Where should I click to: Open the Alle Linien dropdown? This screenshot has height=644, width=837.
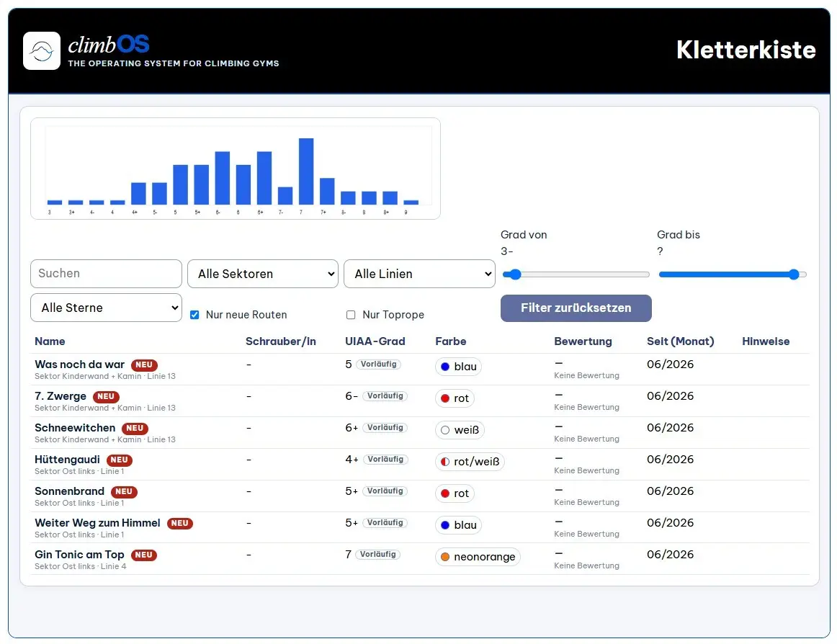pyautogui.click(x=419, y=274)
